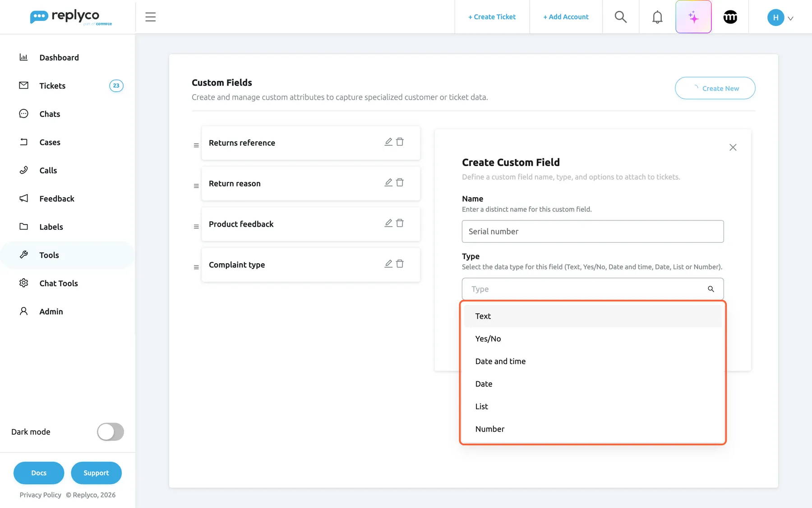Click the Return reason row
The width and height of the screenshot is (812, 508).
[x=311, y=183]
